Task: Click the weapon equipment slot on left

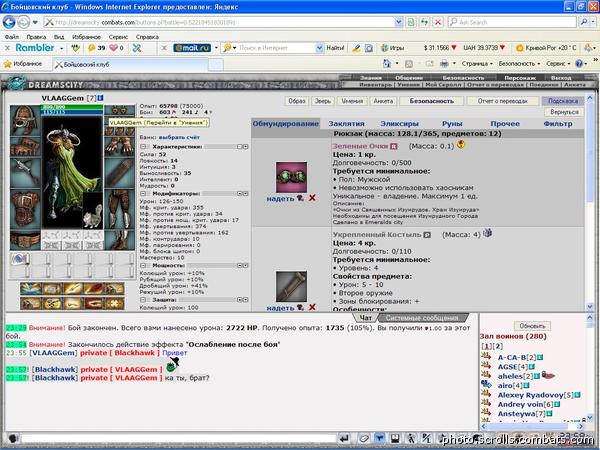Action: tap(25, 173)
